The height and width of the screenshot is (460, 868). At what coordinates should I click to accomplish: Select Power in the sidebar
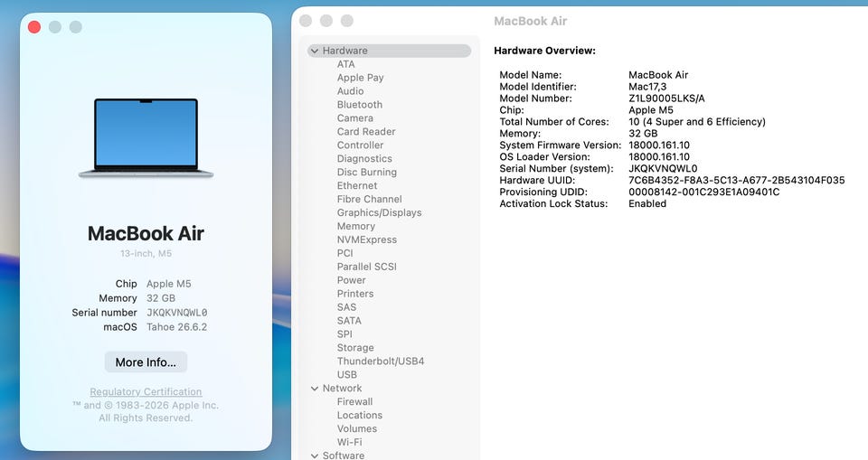[351, 280]
